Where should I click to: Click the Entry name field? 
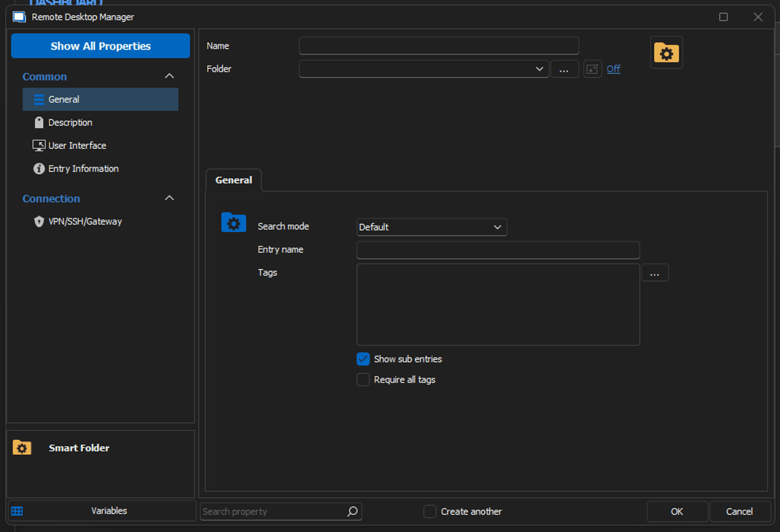coord(498,250)
